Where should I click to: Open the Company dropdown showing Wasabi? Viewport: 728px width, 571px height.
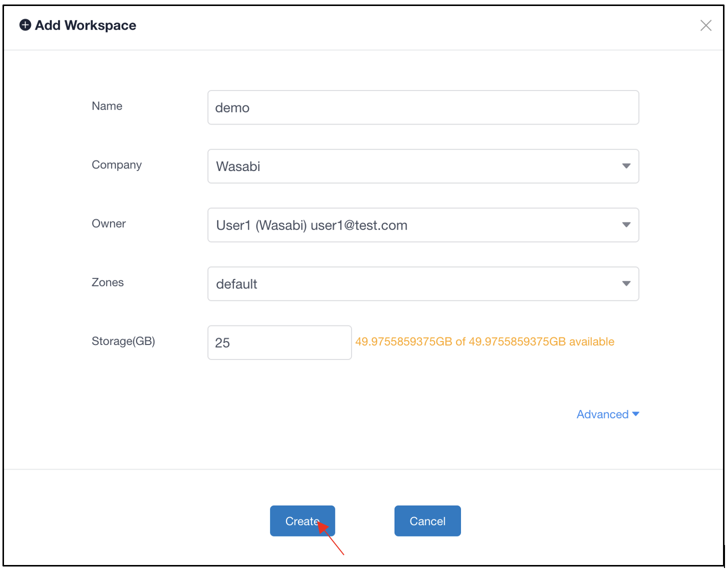[x=423, y=166]
